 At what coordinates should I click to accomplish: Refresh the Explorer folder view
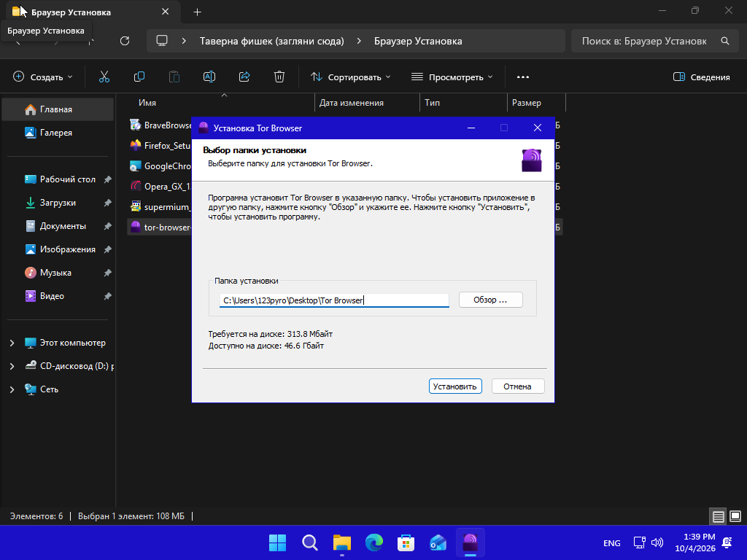125,41
